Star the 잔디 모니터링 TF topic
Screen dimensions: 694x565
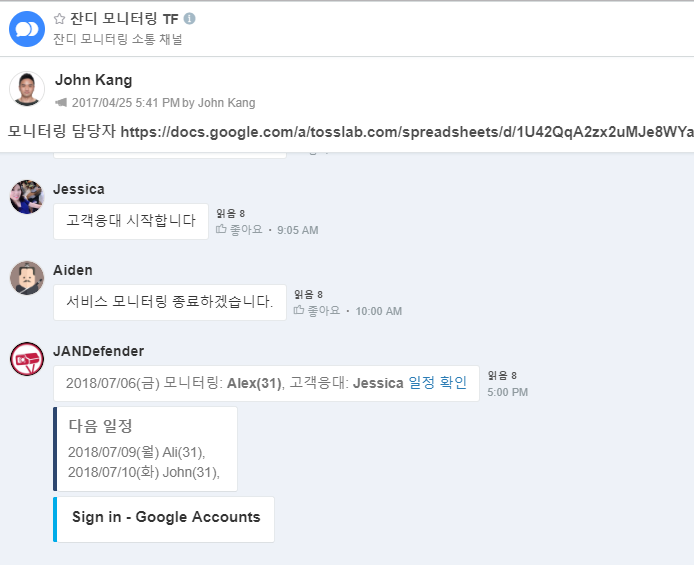[x=59, y=19]
